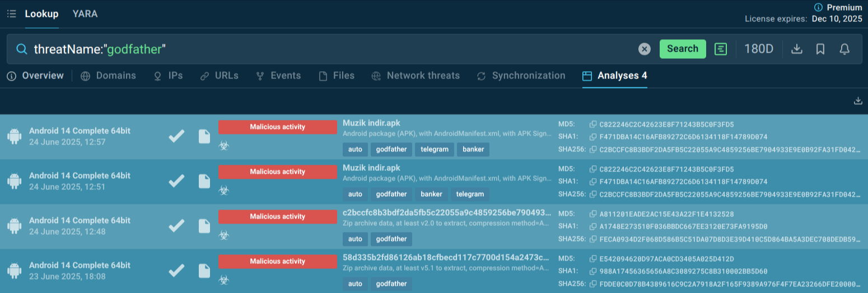The image size is (868, 293).
Task: Bookmark the current godfather search
Action: pos(820,49)
